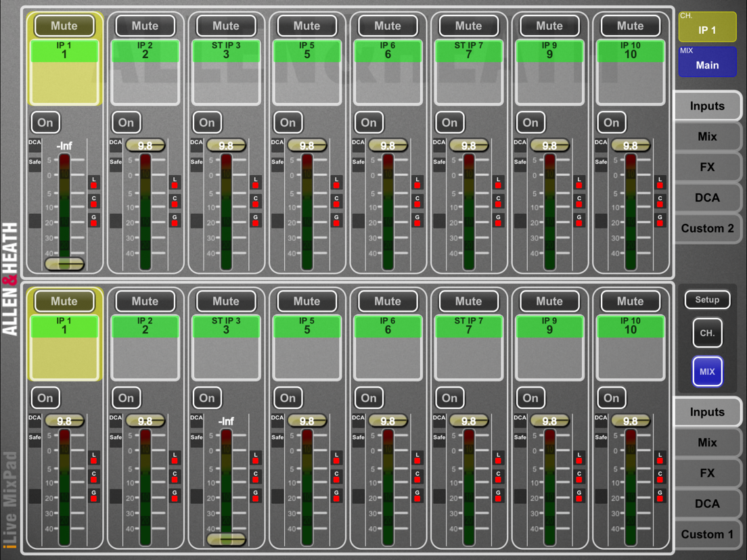
Task: Click the 9.8 fader knob on top-bank IP 5
Action: click(307, 145)
